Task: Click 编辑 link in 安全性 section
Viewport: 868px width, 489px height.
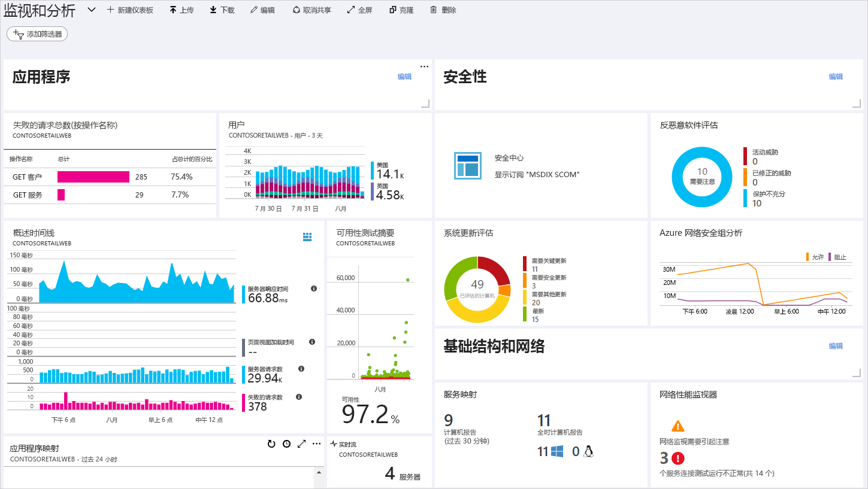Action: pyautogui.click(x=836, y=77)
